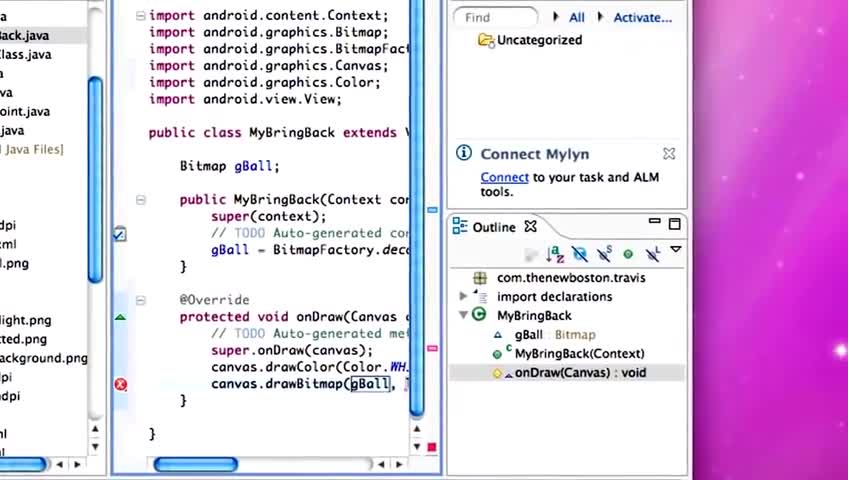Select the Class.java file in Package Explorer
848x480 pixels.
pyautogui.click(x=25, y=55)
